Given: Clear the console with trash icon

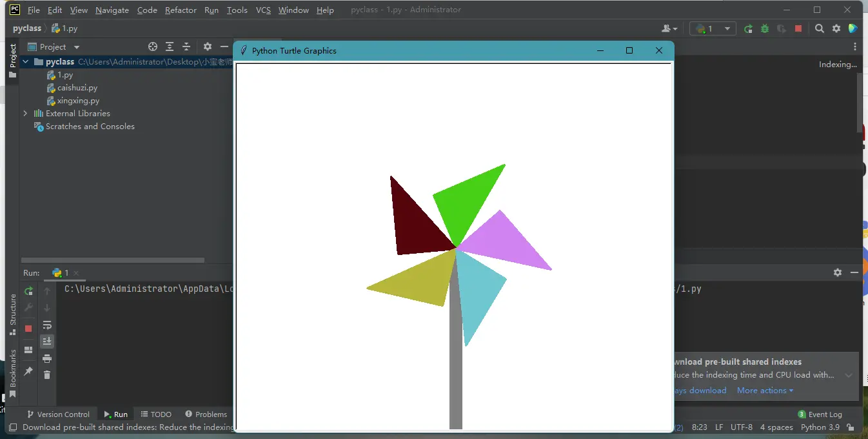Looking at the screenshot, I should (47, 374).
